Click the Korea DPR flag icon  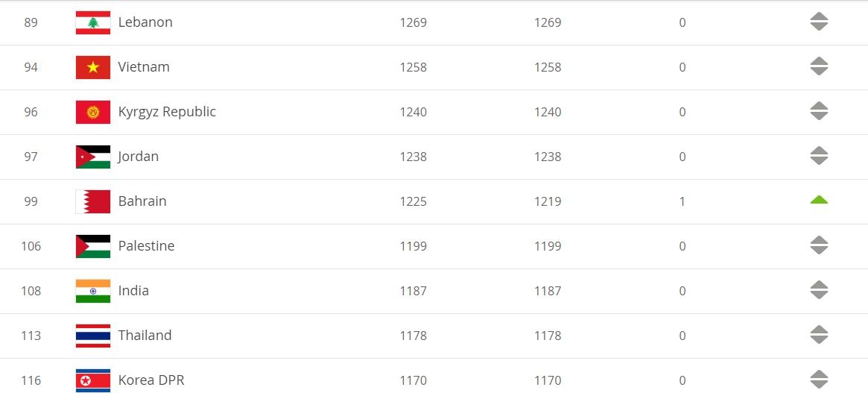point(93,380)
